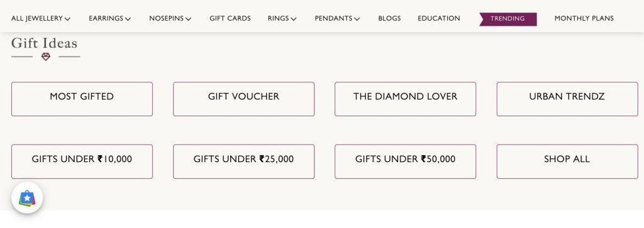Go to Gift Cards page
The image size is (644, 228).
coord(230,18)
